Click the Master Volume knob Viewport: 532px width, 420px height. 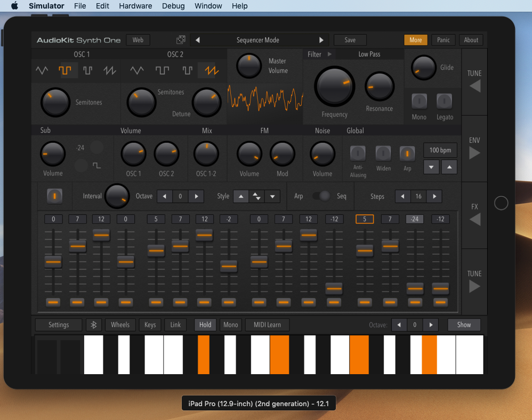(x=249, y=66)
